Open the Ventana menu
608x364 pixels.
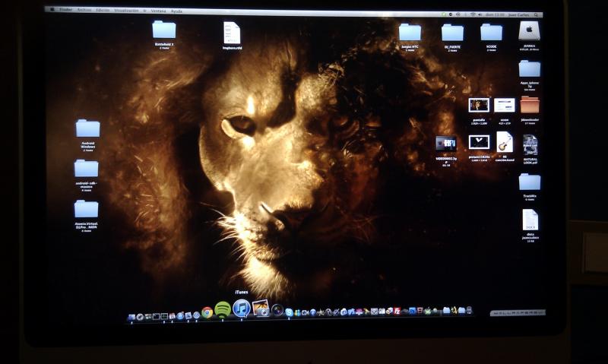[x=159, y=11]
